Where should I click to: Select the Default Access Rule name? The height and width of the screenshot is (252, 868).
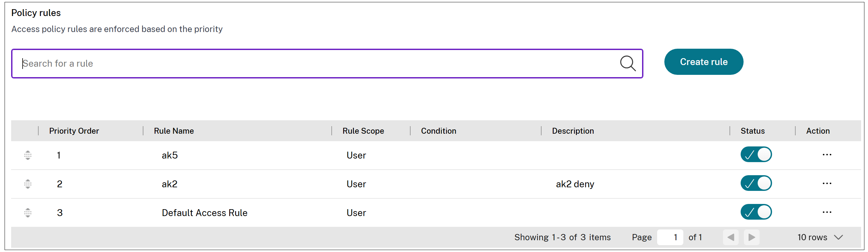pyautogui.click(x=204, y=213)
